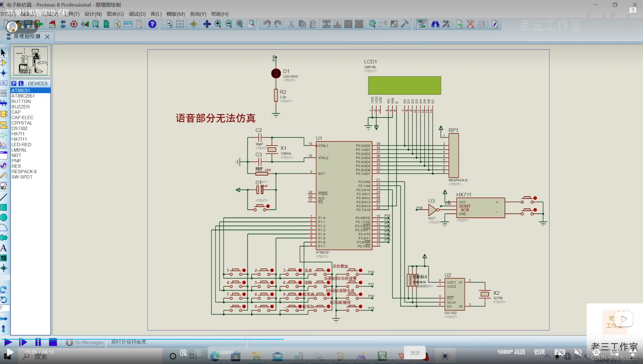Click the Zoom Out magnifier icon
Viewport: 643px width, 364px height.
tap(229, 24)
